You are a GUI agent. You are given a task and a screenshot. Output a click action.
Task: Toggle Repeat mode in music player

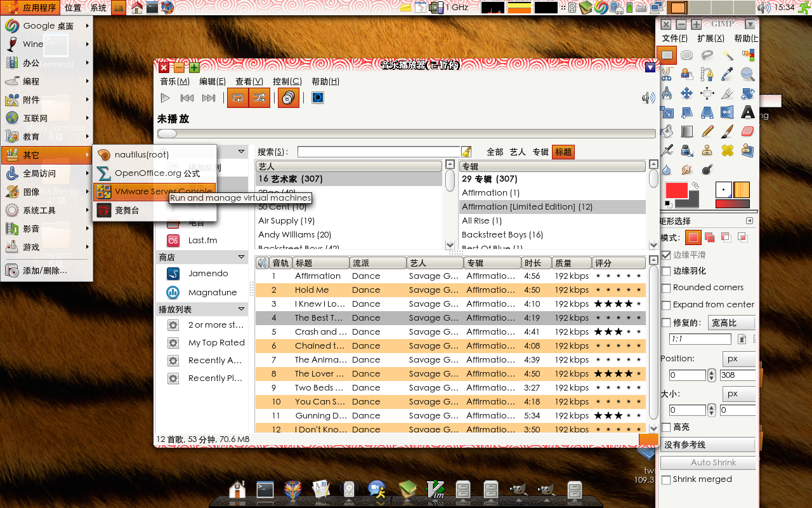pos(238,98)
